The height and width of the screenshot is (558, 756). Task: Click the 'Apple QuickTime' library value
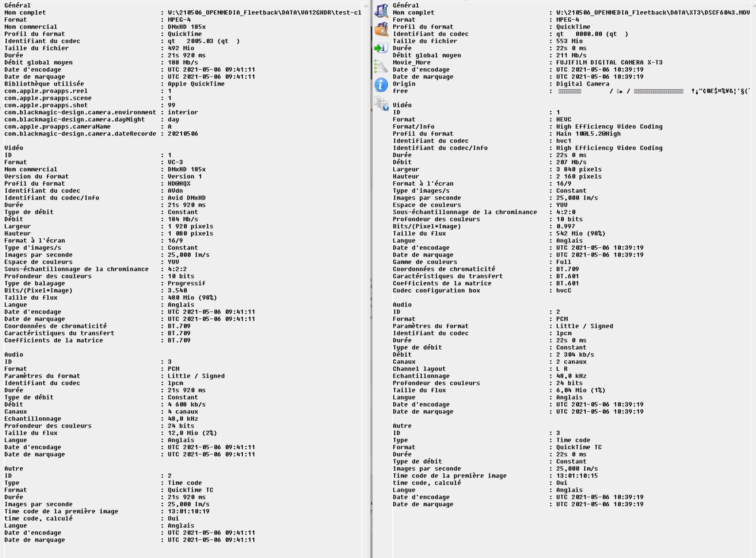tap(196, 84)
